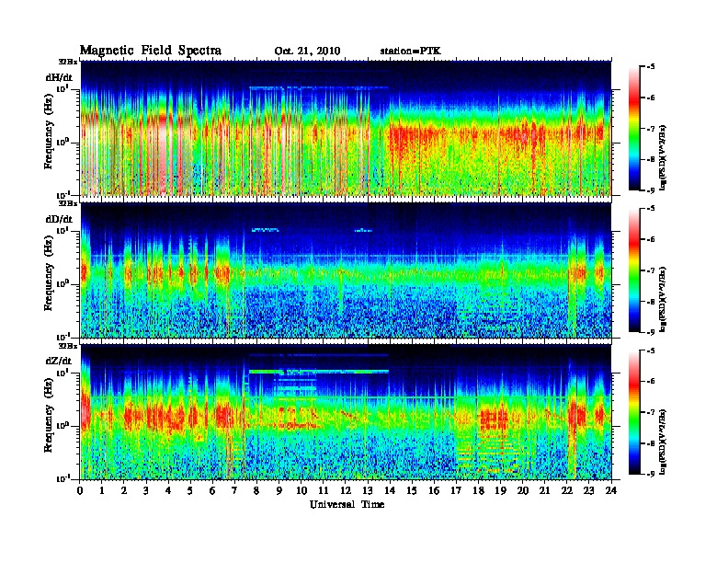
Task: Click the log(PSD) label beside dH/dt color scale
Action: [x=664, y=157]
